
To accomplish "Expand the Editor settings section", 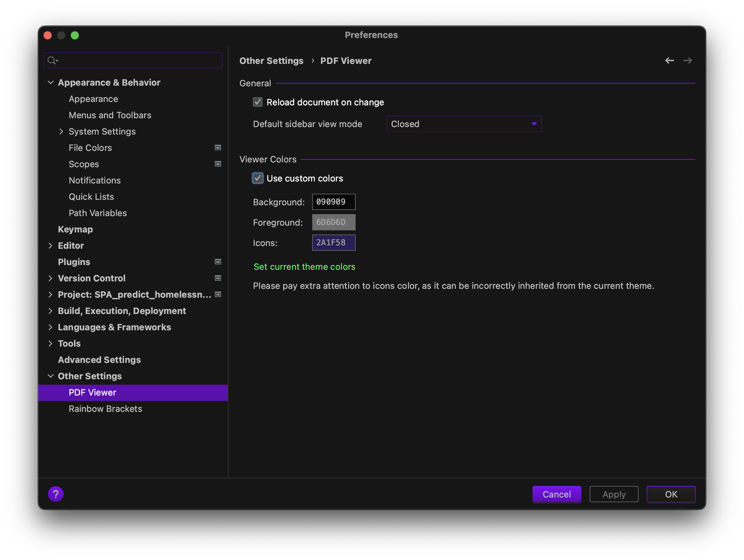I will tap(50, 245).
